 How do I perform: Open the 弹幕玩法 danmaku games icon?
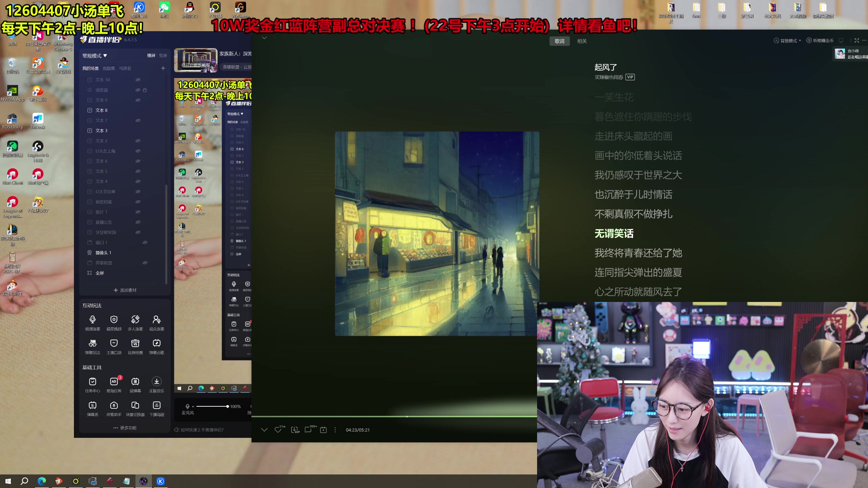pyautogui.click(x=92, y=346)
